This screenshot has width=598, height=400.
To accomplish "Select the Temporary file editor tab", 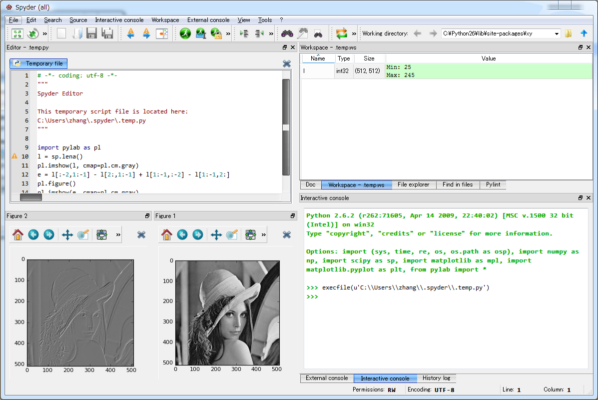I will [x=39, y=63].
